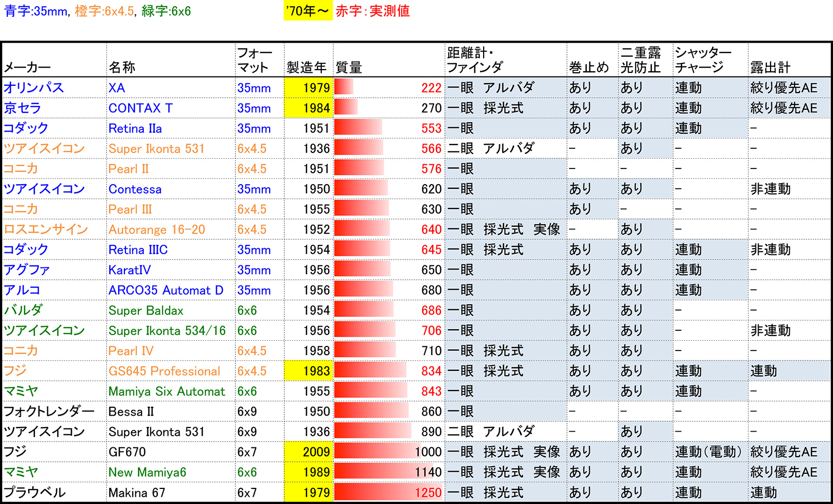Select the 青字:35mm legend text
The width and height of the screenshot is (833, 504).
[35, 11]
